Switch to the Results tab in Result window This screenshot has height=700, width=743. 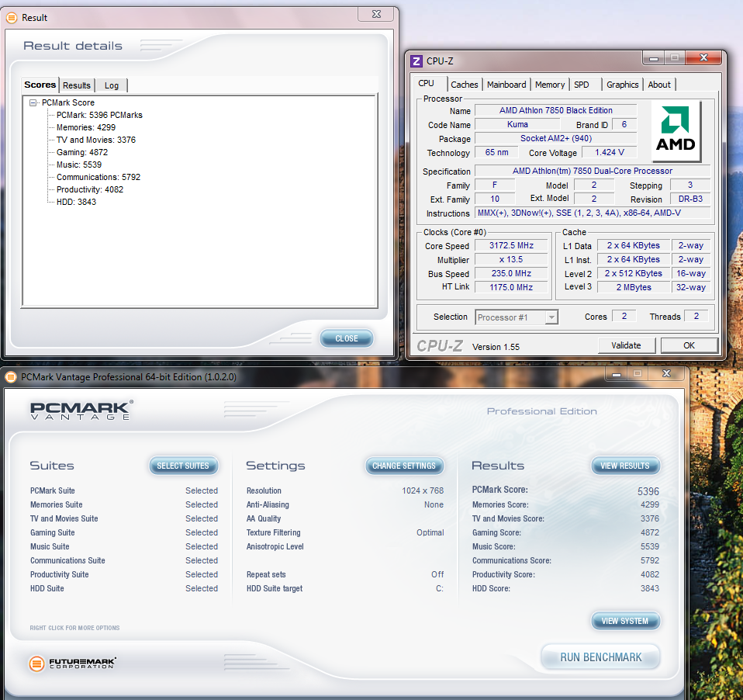77,85
